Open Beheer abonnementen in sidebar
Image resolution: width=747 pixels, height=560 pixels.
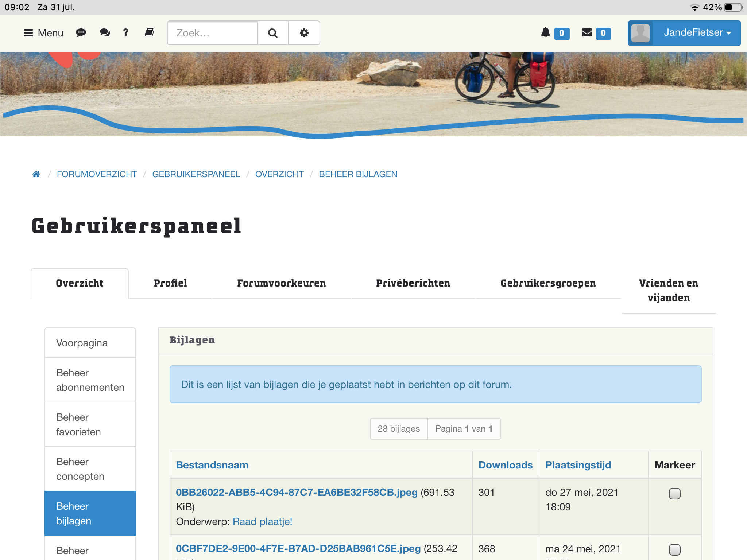(x=90, y=380)
